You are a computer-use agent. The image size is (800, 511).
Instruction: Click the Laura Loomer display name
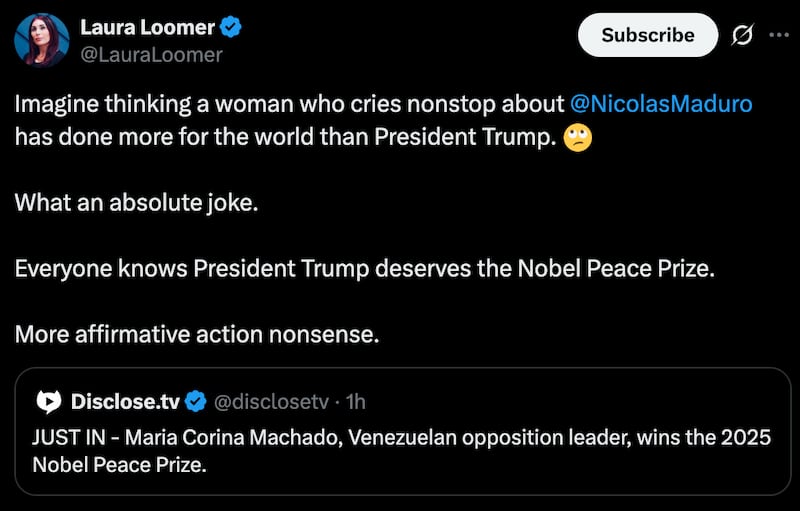(149, 27)
